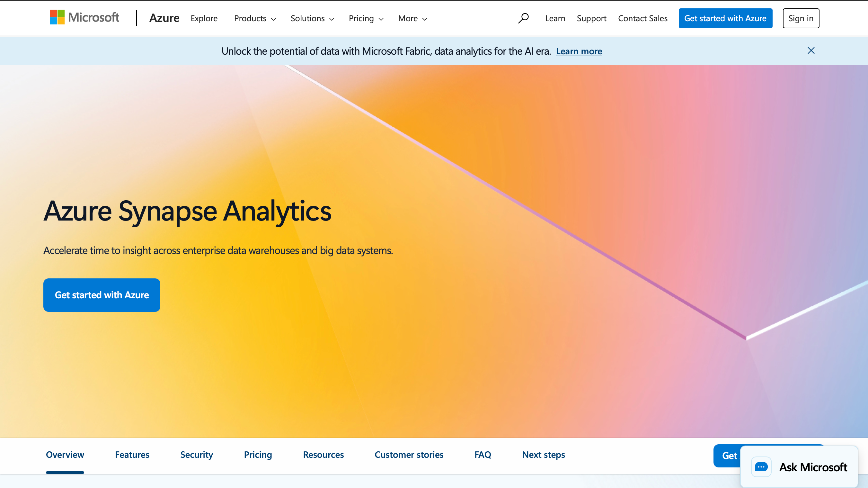Go to the Explore nav item
Image resolution: width=868 pixels, height=488 pixels.
[204, 19]
